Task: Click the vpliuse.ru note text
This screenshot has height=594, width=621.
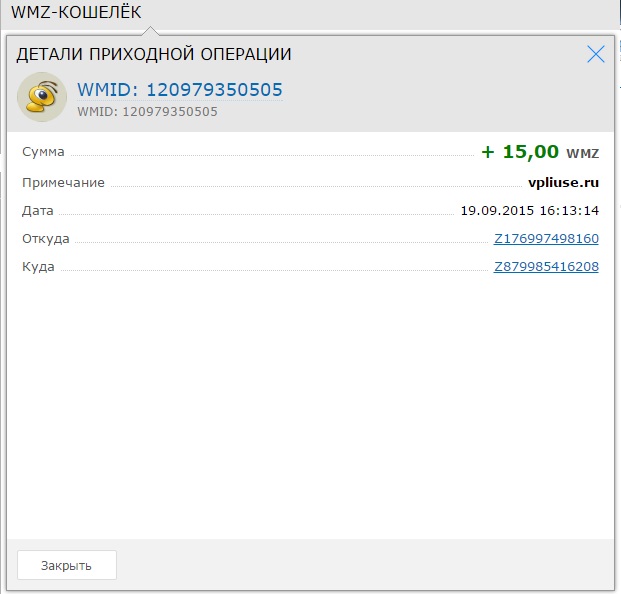Action: [x=563, y=183]
